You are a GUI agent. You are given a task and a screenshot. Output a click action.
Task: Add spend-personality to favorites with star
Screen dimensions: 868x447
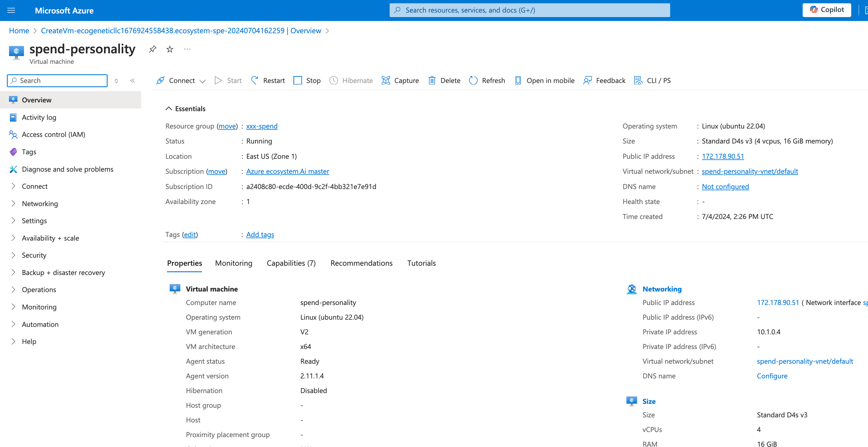(170, 49)
